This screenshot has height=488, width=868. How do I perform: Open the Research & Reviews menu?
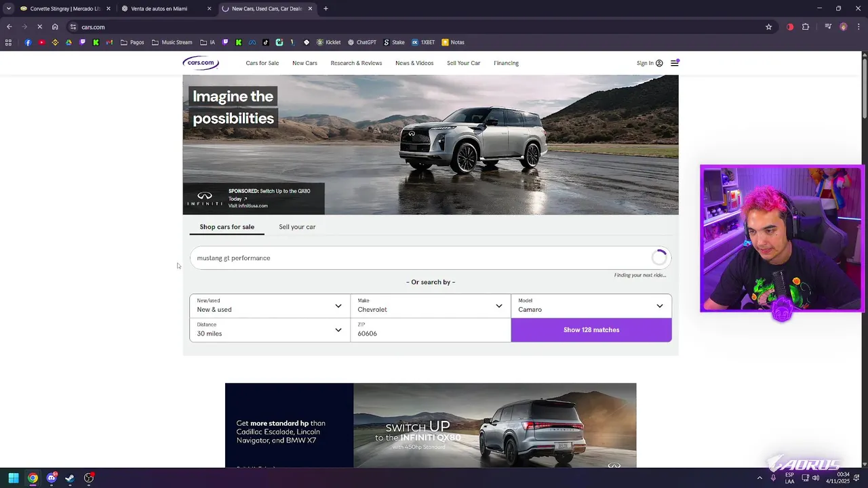tap(356, 63)
